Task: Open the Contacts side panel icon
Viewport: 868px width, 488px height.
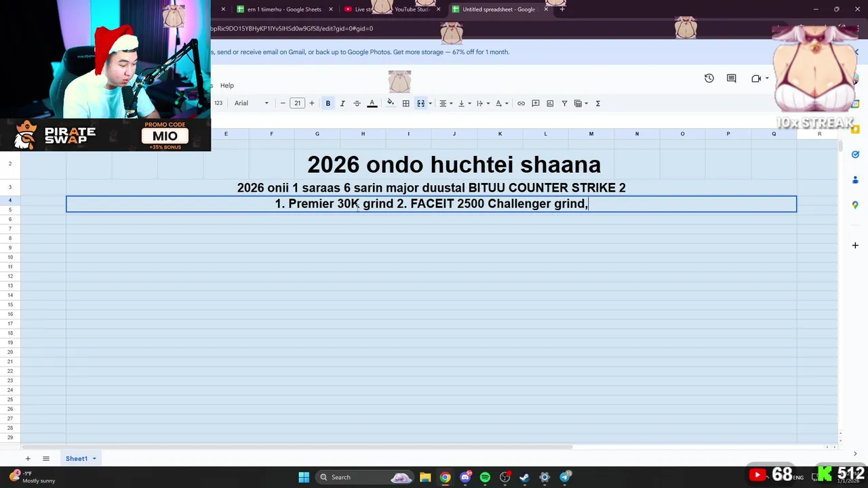Action: [855, 180]
